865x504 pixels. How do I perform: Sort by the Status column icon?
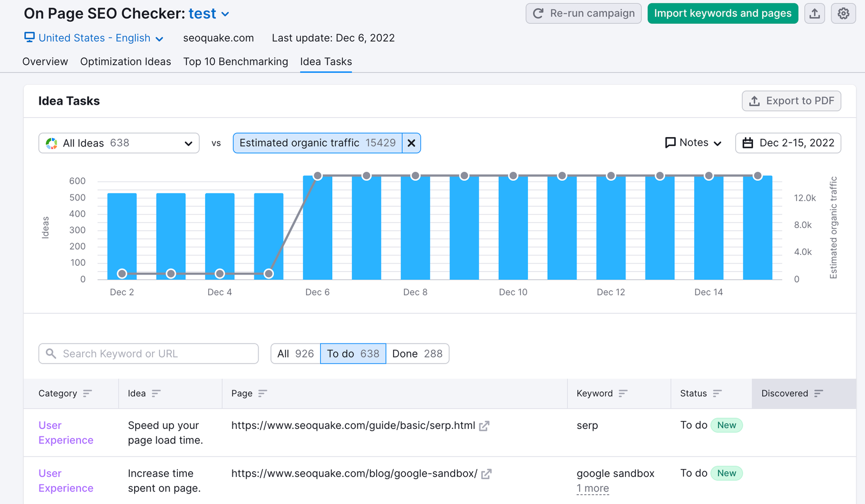point(717,393)
